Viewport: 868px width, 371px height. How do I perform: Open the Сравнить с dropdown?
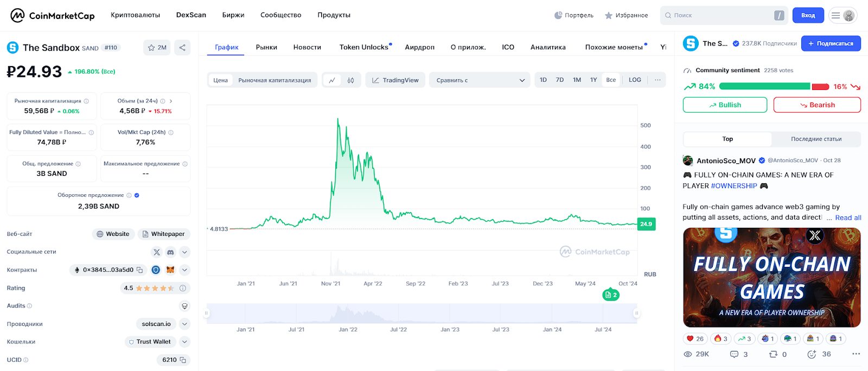click(x=480, y=80)
